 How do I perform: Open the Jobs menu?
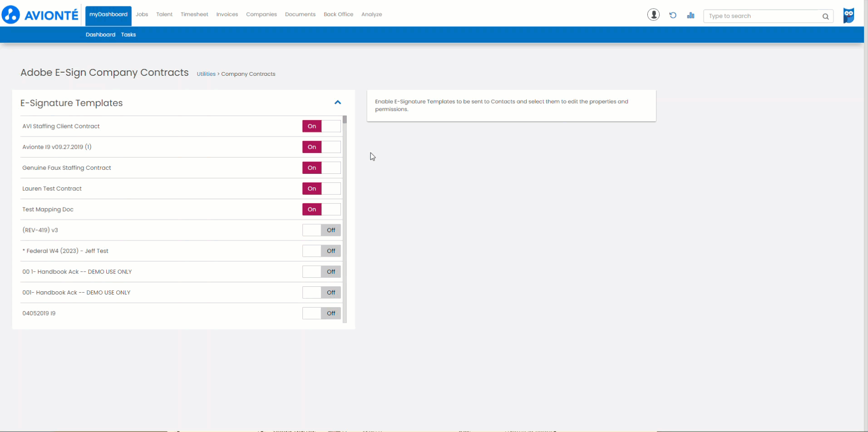tap(142, 15)
